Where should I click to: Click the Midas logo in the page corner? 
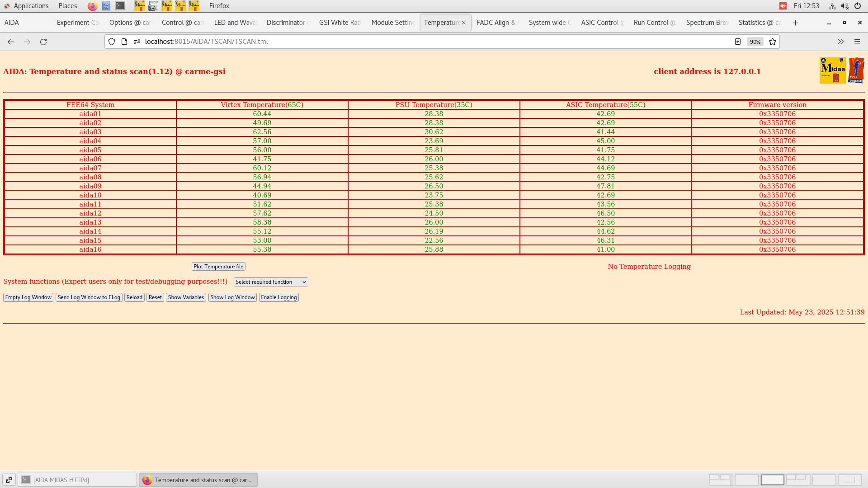pyautogui.click(x=832, y=70)
